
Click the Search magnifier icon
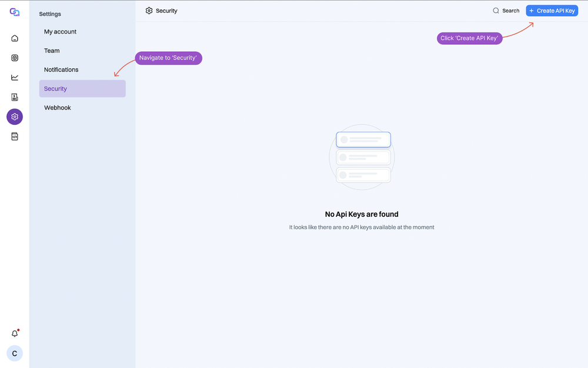496,10
